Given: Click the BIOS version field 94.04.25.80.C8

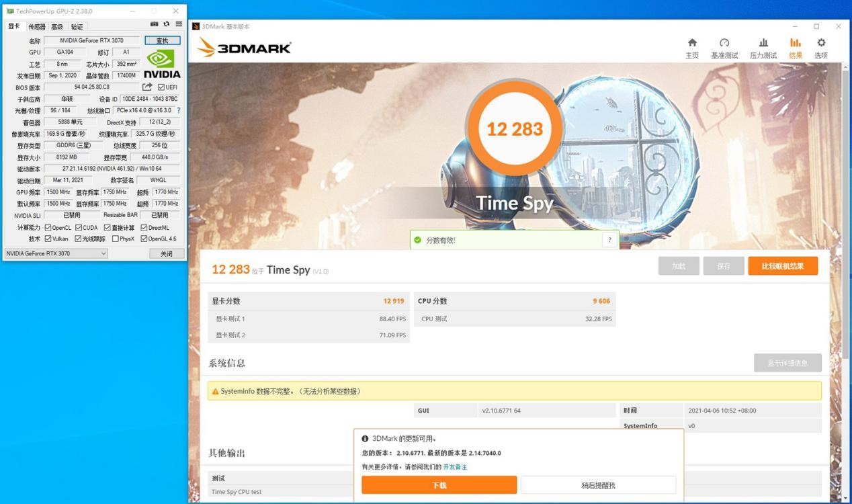Looking at the screenshot, I should click(x=92, y=87).
